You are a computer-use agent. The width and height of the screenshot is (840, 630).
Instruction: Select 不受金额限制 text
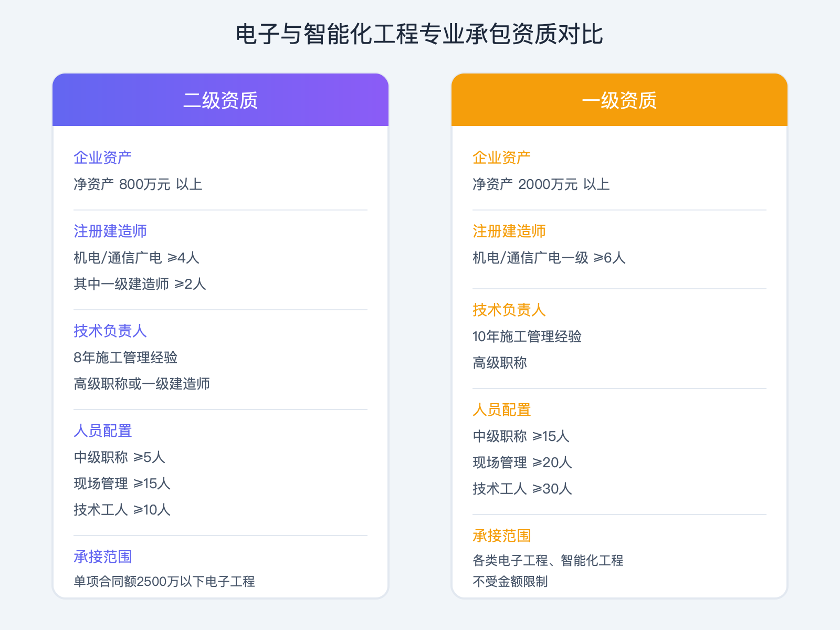(x=511, y=582)
